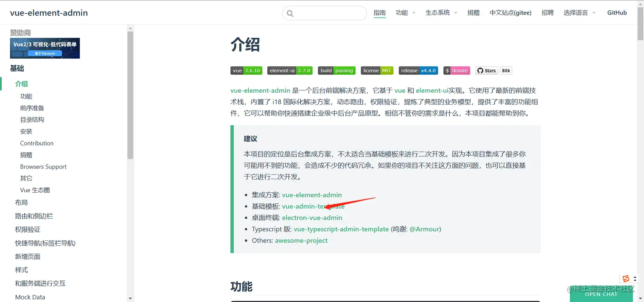Select Vue 生态圈 in the sidebar
644x302 pixels.
pos(35,190)
